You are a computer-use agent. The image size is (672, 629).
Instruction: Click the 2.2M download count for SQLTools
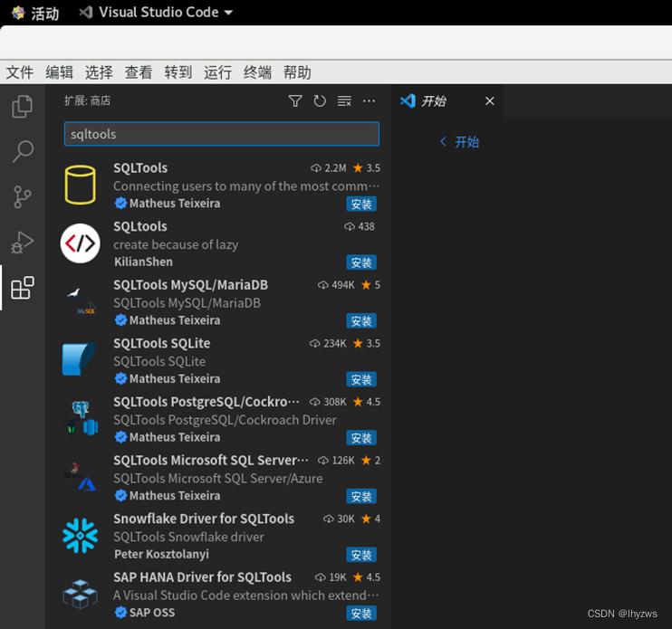[x=329, y=167]
